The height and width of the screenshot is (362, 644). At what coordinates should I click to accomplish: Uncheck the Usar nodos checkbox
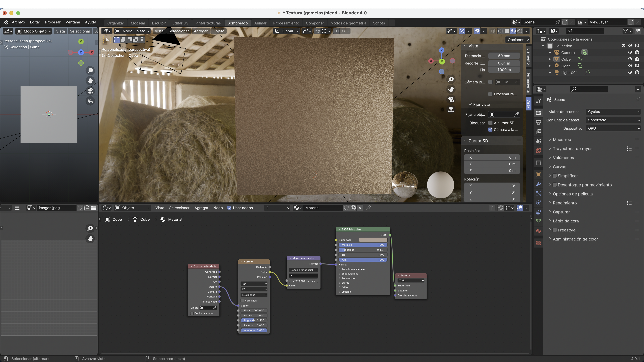pos(229,208)
